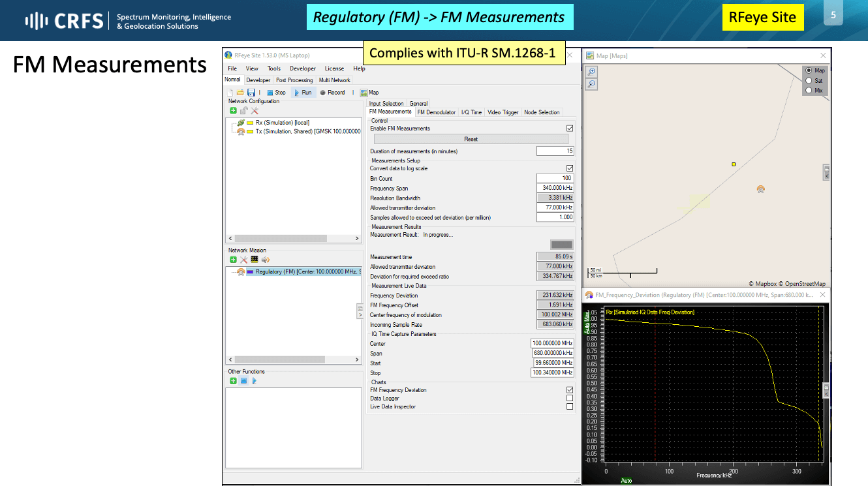This screenshot has height=486, width=868.
Task: Open the Map from the toolbar
Action: pos(369,93)
